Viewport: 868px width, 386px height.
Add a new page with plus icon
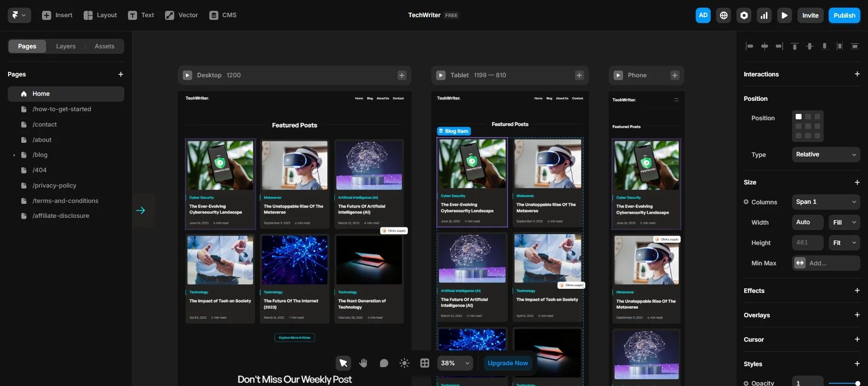[x=121, y=74]
